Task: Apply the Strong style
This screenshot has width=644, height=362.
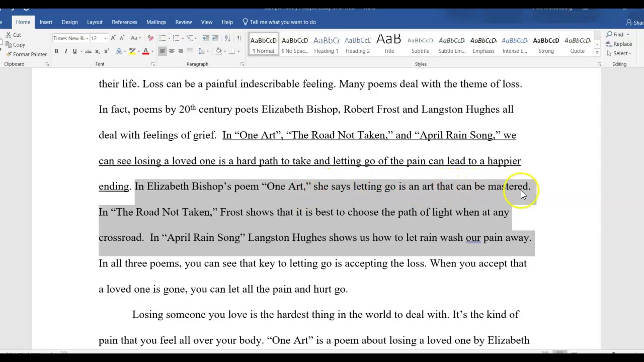Action: coord(546,45)
